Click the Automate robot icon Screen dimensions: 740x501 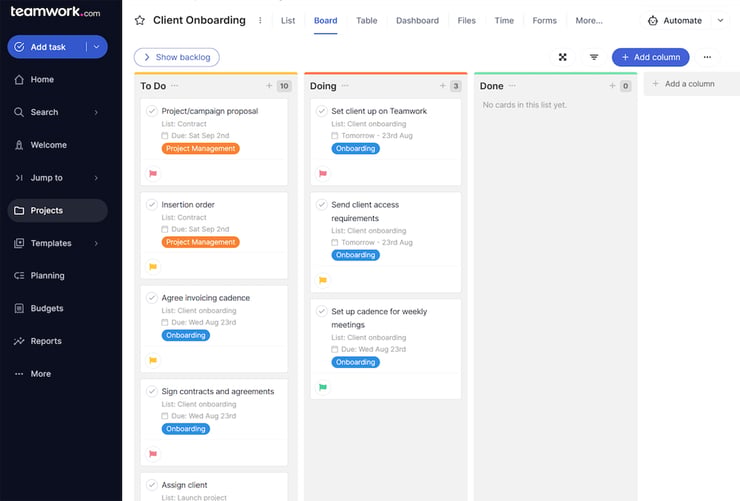pos(653,20)
